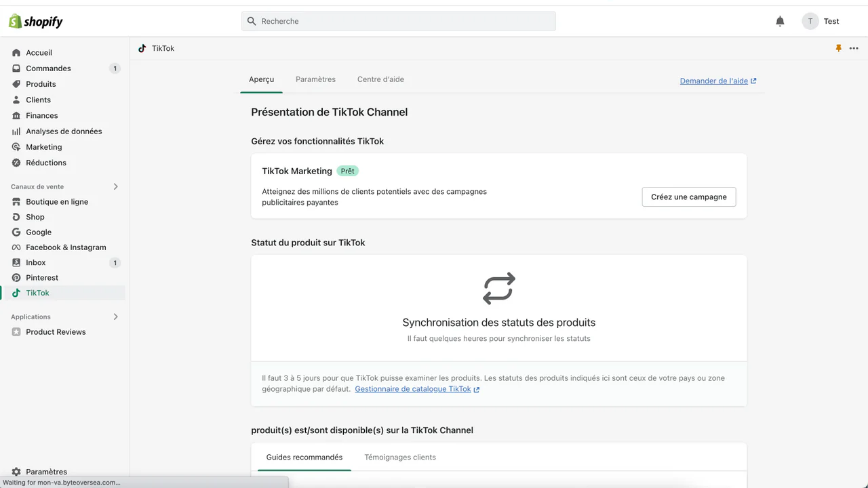Open the Demander de l'aide link
Viewport: 868px width, 488px height.
718,81
